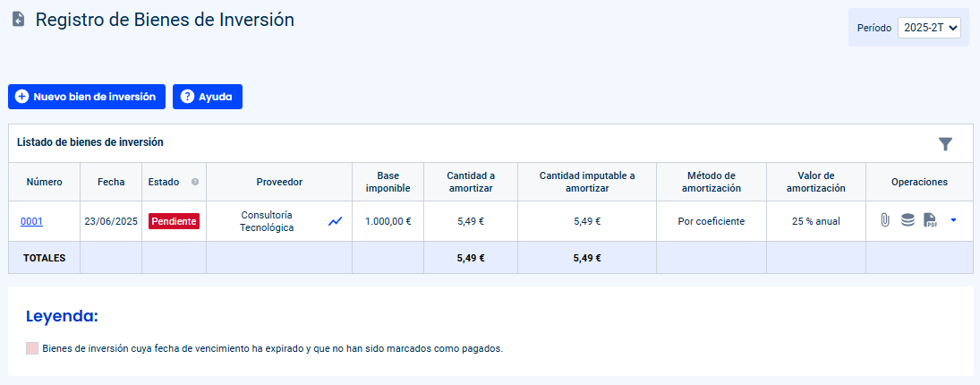Click the trend chart icon next to provider
This screenshot has height=385, width=980.
[336, 220]
